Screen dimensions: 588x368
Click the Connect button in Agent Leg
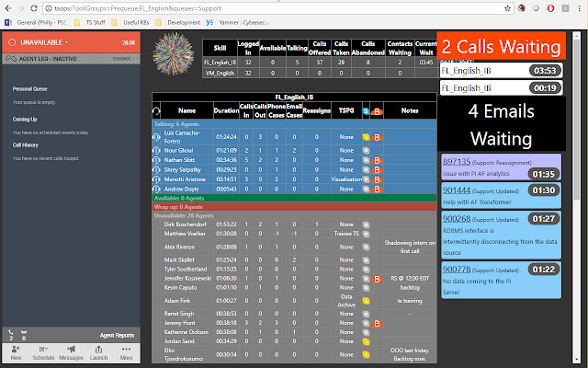tap(121, 58)
